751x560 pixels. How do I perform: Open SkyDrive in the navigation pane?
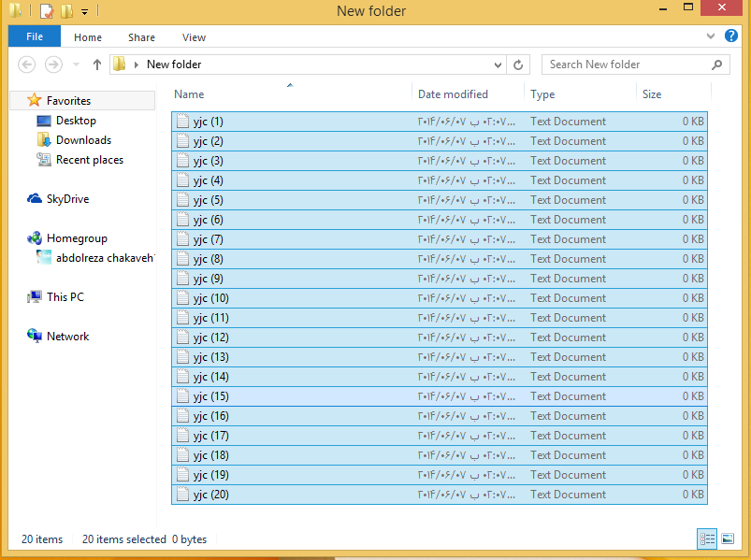pyautogui.click(x=67, y=198)
